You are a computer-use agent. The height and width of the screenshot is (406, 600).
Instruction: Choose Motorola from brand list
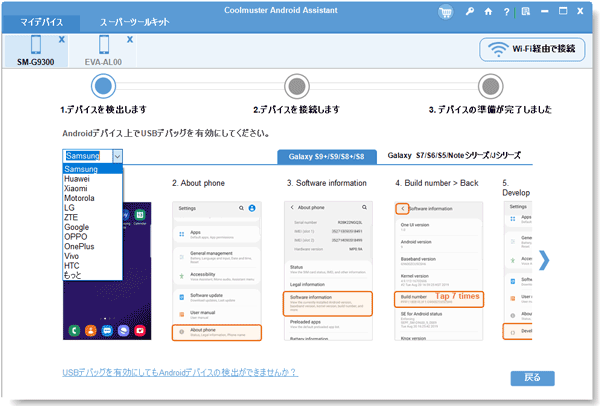pyautogui.click(x=92, y=198)
